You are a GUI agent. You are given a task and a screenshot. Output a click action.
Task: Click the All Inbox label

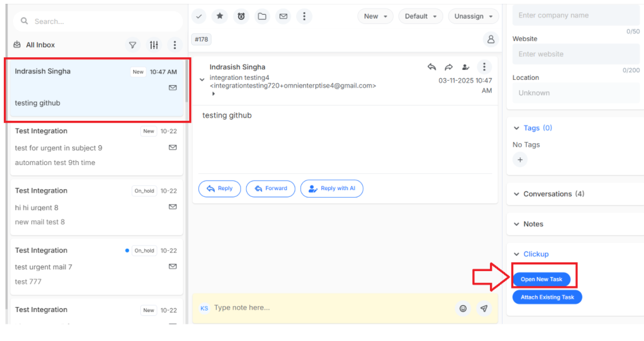pos(40,45)
